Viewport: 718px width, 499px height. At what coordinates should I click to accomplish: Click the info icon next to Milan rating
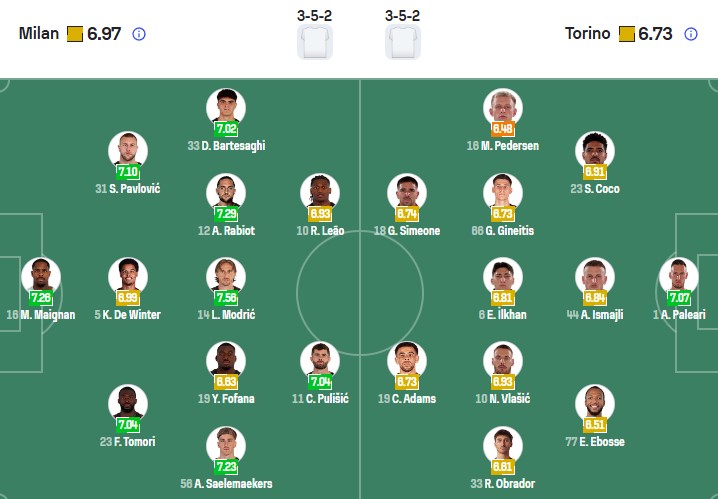tap(139, 34)
